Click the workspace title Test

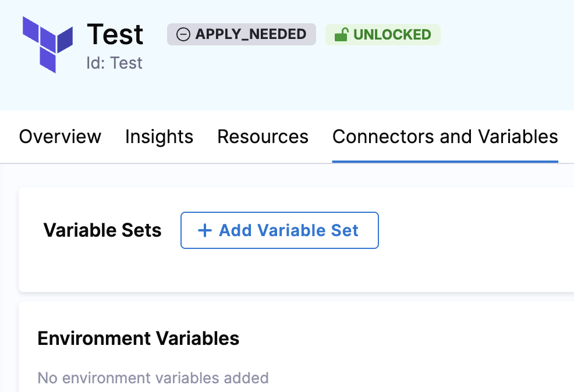[x=115, y=34]
